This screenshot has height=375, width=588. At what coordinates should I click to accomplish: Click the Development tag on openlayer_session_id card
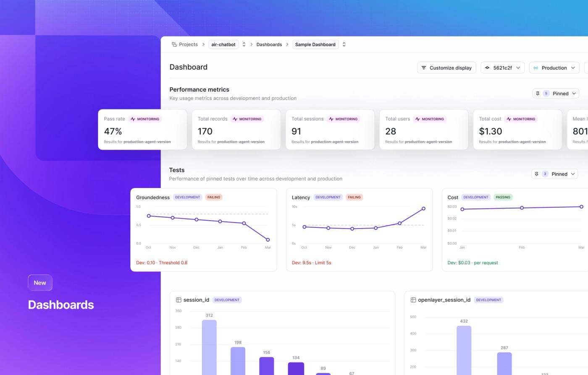coord(488,300)
